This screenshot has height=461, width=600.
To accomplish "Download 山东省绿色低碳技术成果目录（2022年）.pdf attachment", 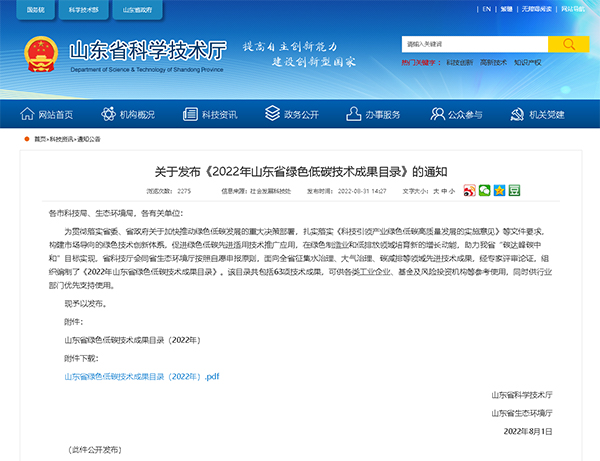I will click(x=141, y=377).
